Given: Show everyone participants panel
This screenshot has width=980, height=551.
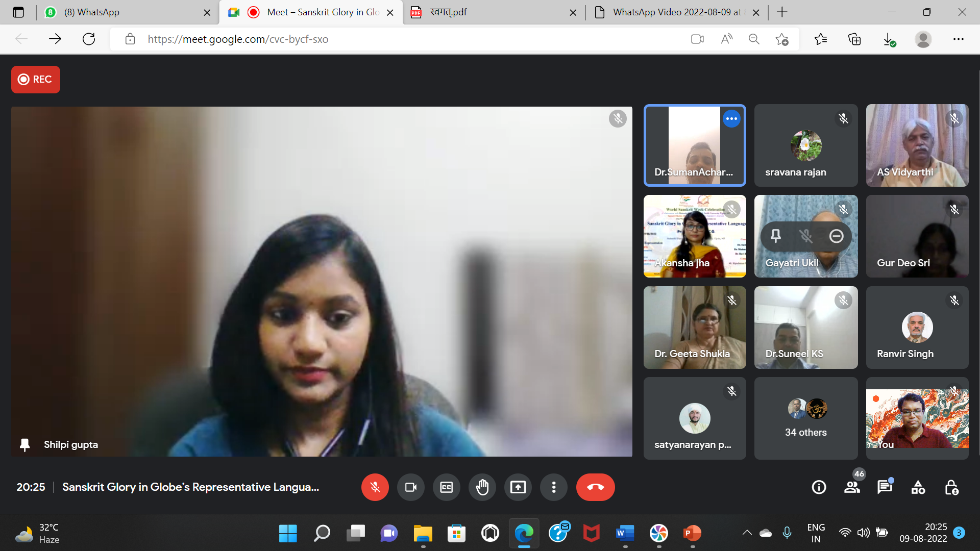Looking at the screenshot, I should click(851, 487).
